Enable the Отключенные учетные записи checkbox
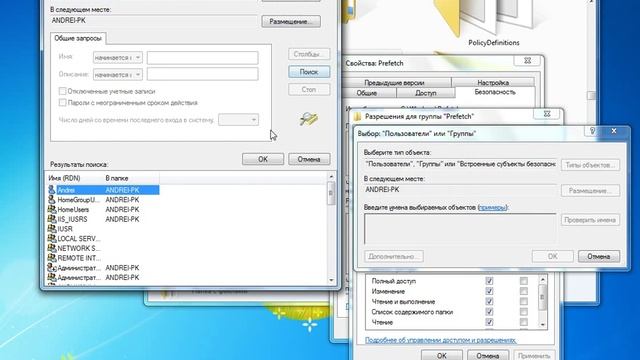 (x=62, y=91)
